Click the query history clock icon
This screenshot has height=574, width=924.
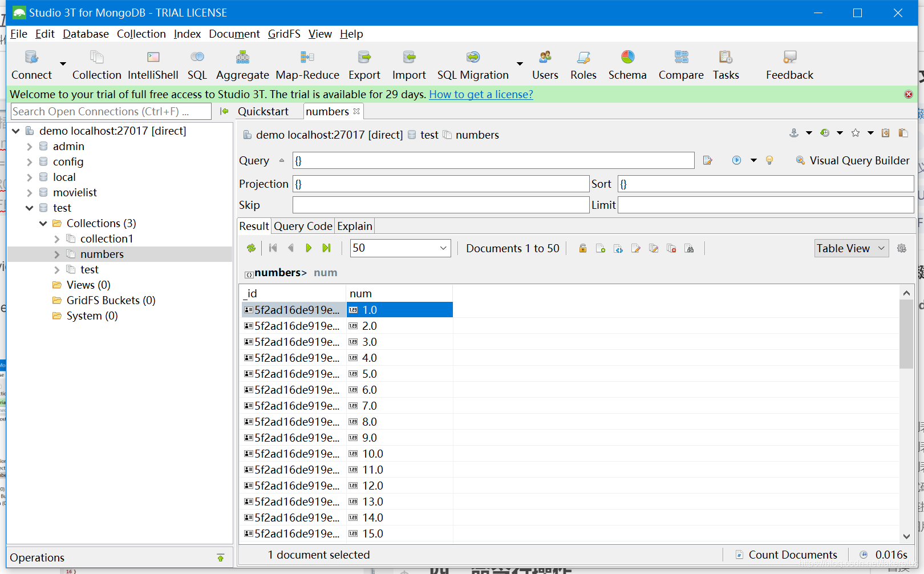point(825,133)
